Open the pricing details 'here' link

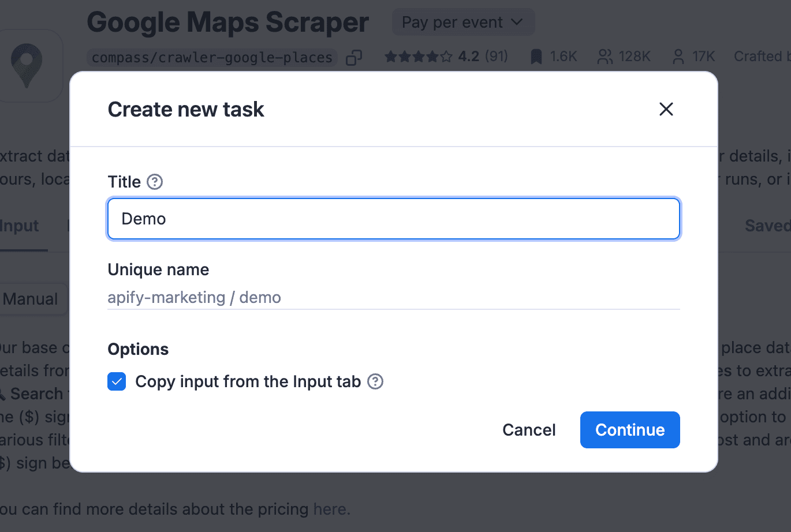330,509
